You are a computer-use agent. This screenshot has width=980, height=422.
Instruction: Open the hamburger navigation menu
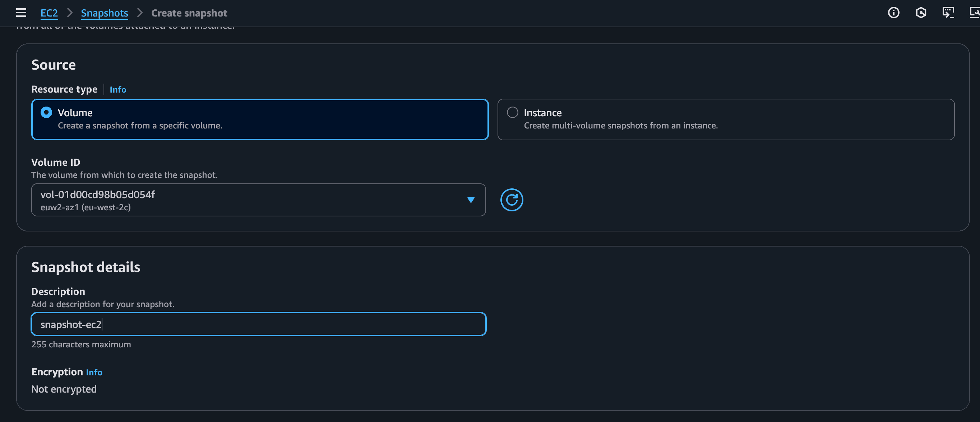21,13
